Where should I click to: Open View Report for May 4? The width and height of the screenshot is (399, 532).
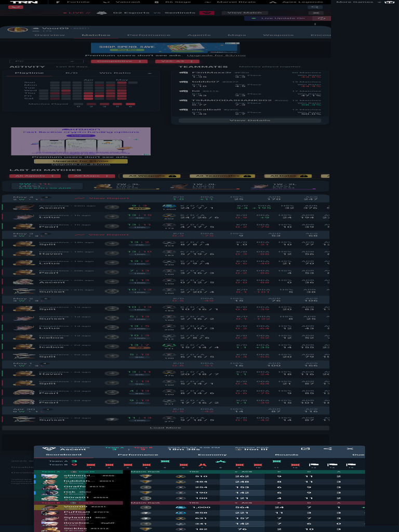(x=102, y=198)
